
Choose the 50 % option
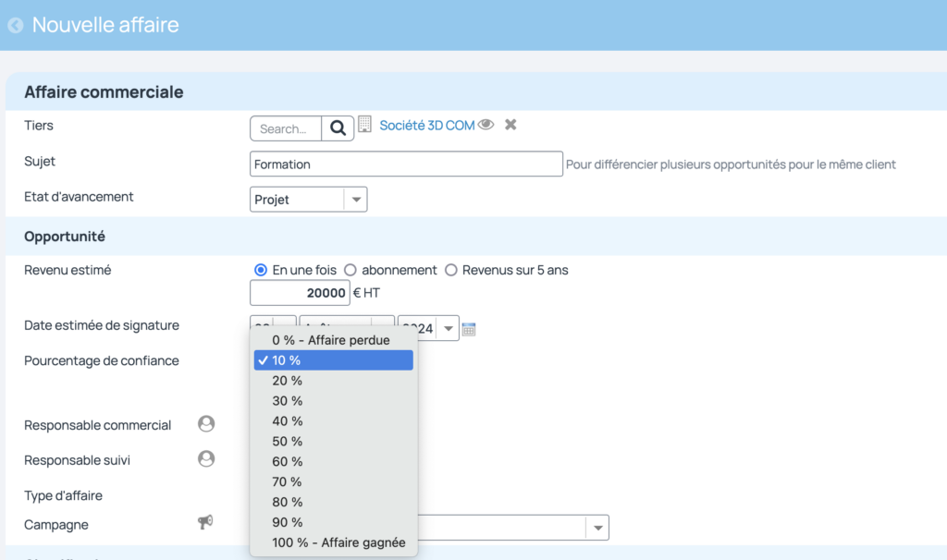pos(333,441)
